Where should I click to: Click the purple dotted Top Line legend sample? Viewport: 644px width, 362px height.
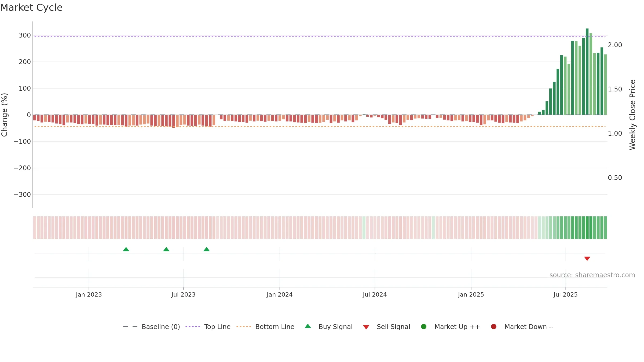[193, 327]
